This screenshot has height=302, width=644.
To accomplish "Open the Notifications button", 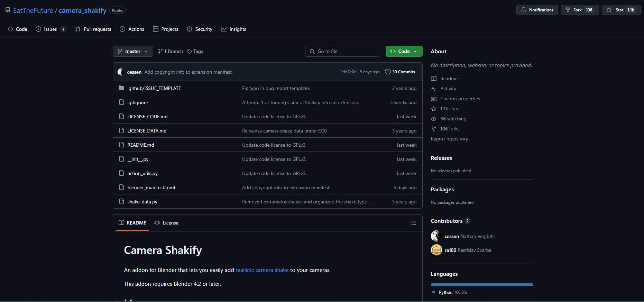I will point(537,10).
